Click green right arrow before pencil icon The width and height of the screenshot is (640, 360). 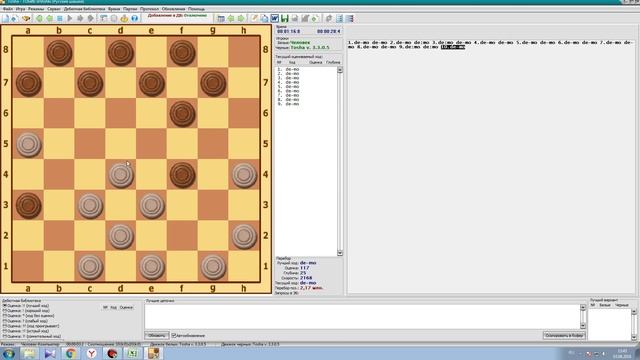[x=241, y=18]
